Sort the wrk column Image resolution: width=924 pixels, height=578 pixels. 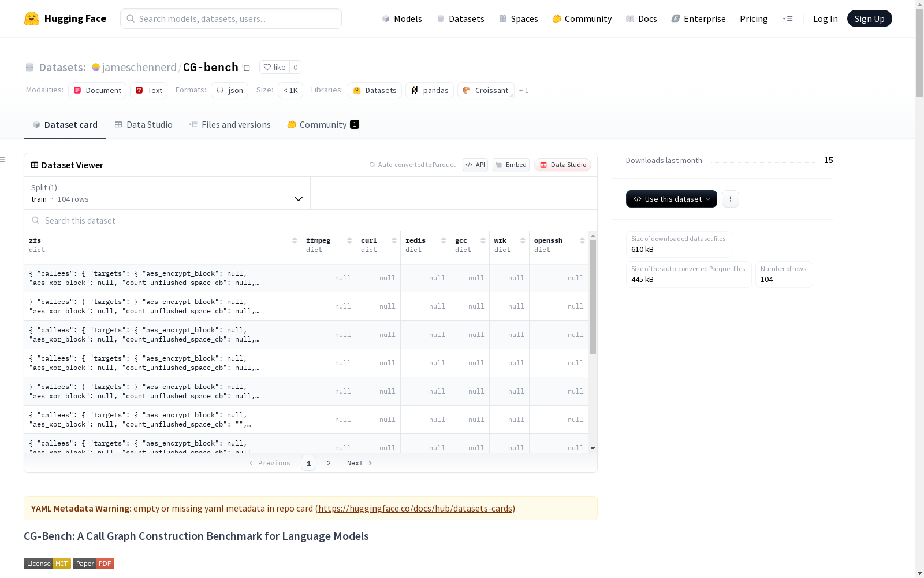523,240
